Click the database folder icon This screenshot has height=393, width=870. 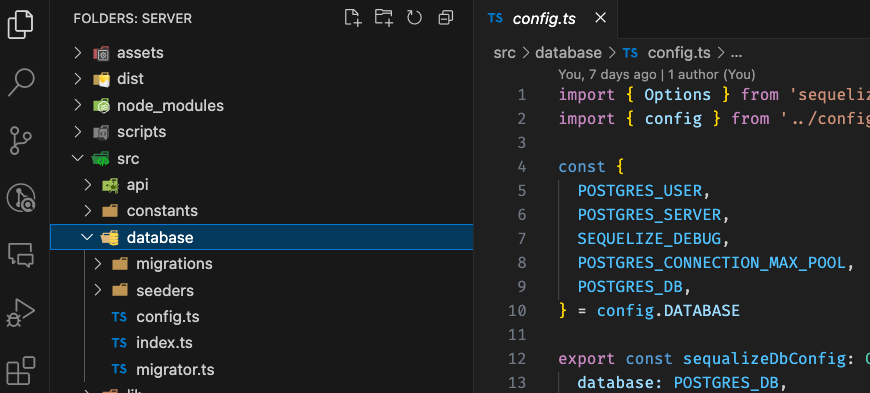(110, 238)
